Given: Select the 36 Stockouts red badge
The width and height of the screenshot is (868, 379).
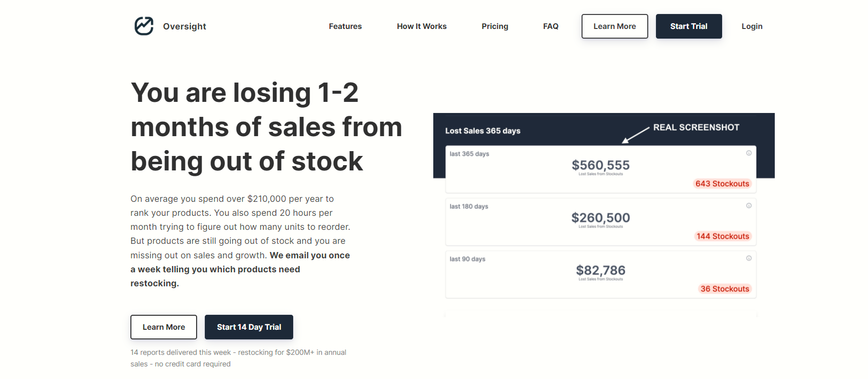Looking at the screenshot, I should 725,289.
